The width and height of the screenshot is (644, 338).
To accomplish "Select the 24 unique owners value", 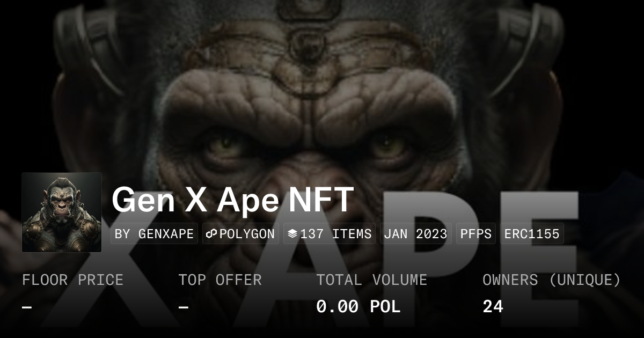I will [493, 307].
